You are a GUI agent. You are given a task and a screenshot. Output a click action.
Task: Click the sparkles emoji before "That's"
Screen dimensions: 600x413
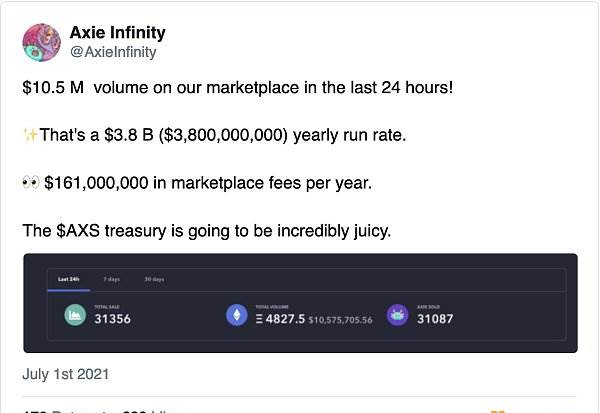[30, 135]
